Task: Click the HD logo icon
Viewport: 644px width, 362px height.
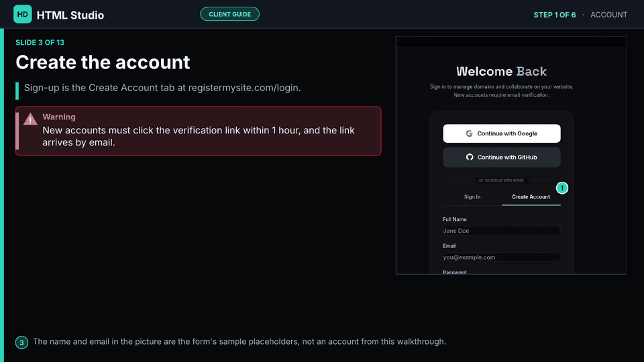Action: (23, 14)
